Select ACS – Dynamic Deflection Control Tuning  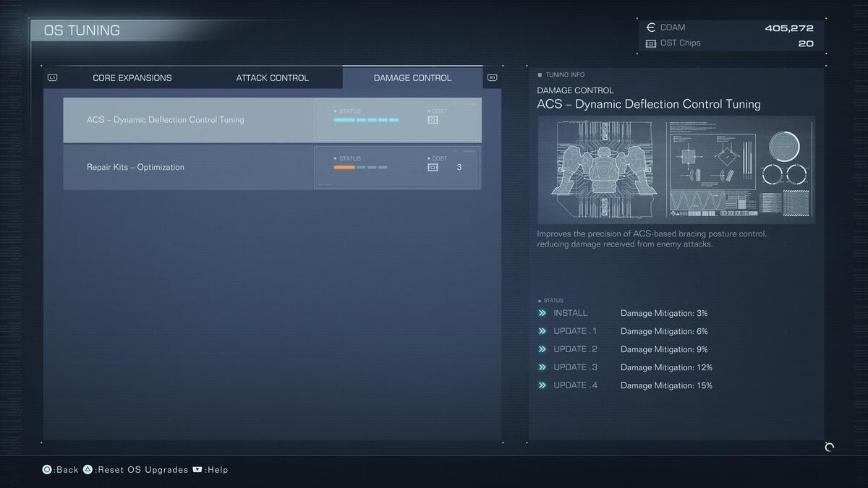pos(166,120)
